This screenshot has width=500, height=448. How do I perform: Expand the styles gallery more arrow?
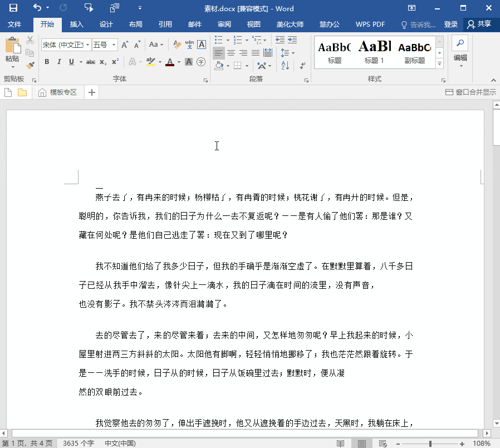click(440, 64)
